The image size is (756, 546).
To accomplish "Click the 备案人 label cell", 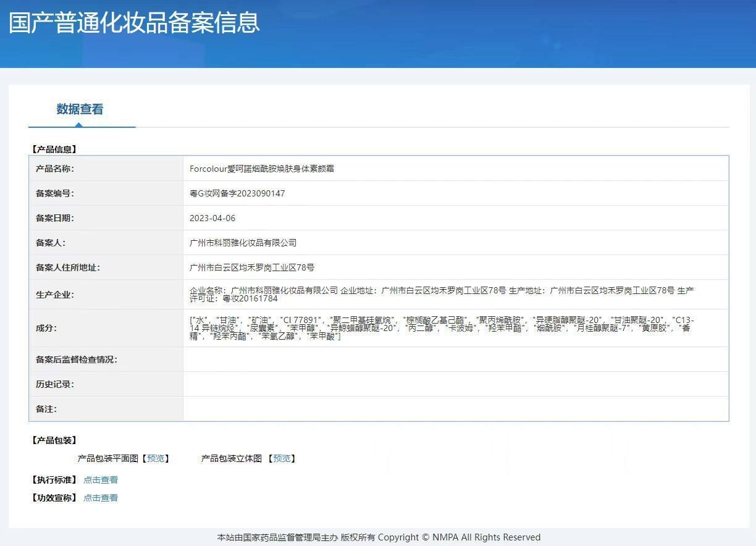I will (x=106, y=243).
